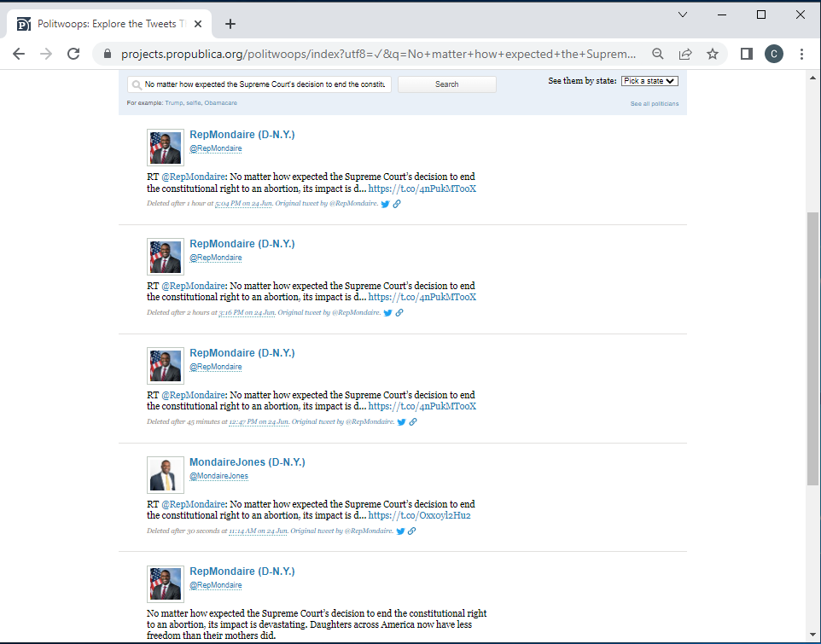
Task: Click the RepMondaire name heading on the 12:47 PM tweet
Action: coord(242,353)
